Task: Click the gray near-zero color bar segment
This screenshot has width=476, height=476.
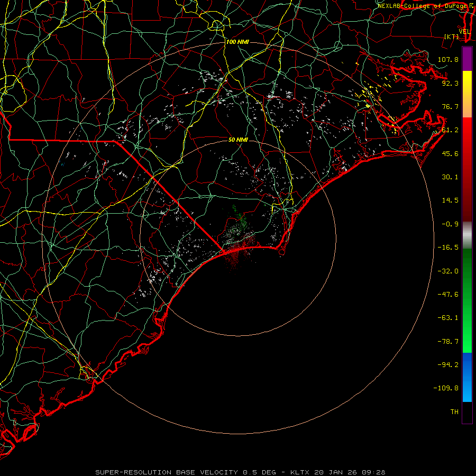Action: coord(467,235)
